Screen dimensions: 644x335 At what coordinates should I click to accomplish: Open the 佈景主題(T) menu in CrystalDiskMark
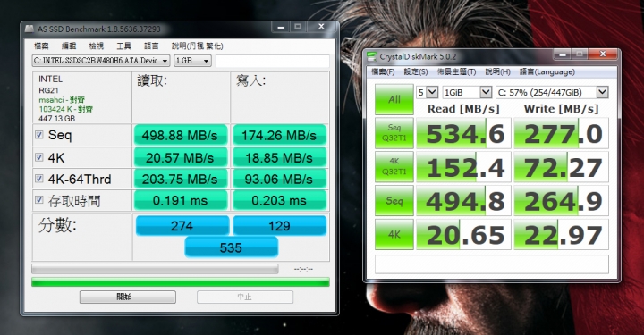point(456,72)
